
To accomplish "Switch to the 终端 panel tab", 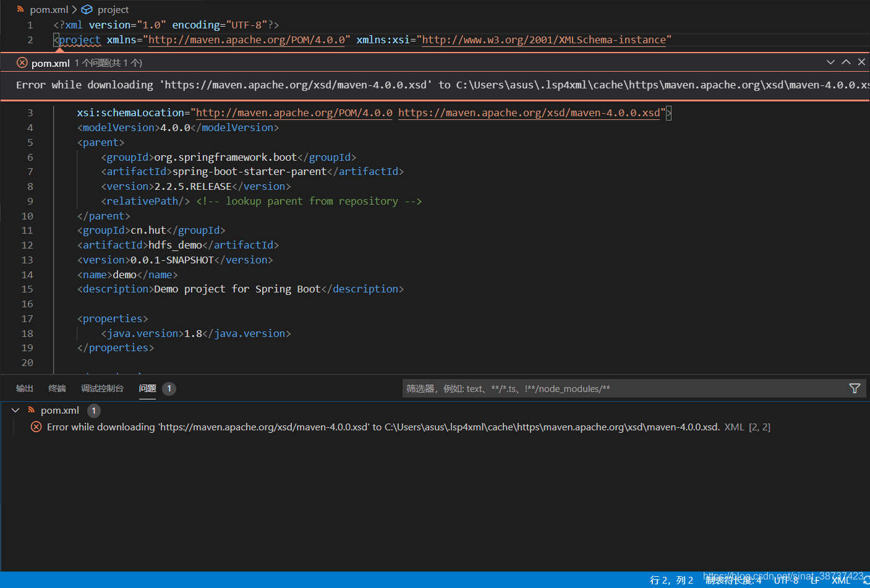I will [x=57, y=388].
